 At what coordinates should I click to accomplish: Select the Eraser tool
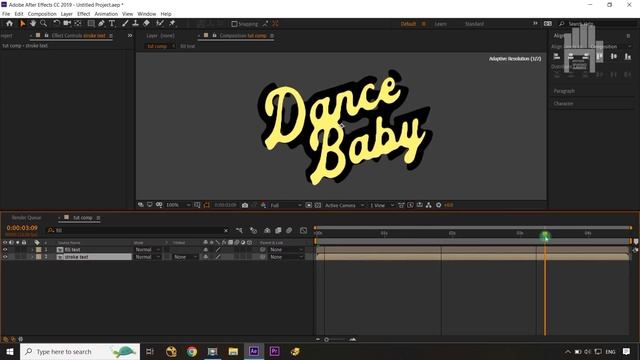(146, 24)
